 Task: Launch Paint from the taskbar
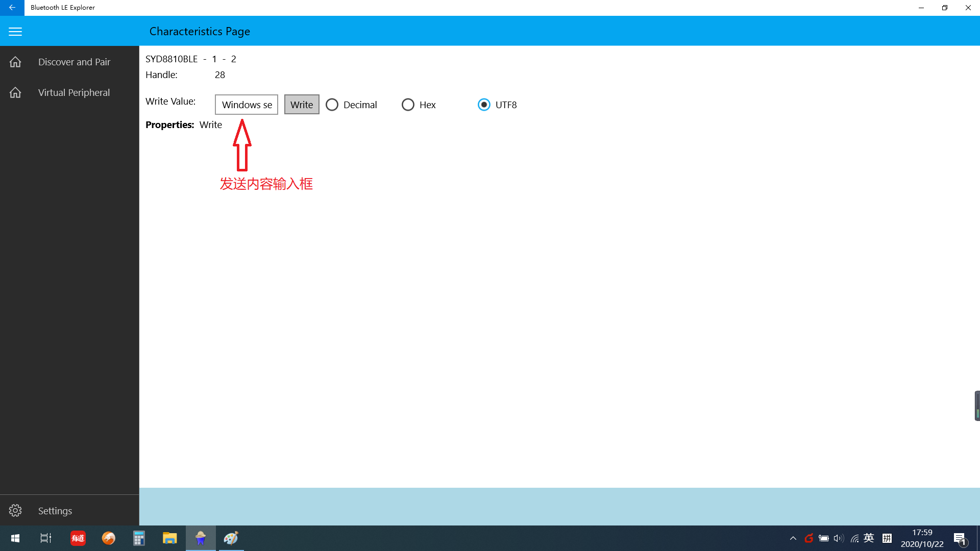point(231,538)
